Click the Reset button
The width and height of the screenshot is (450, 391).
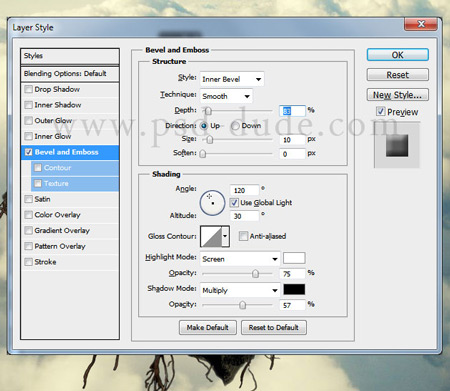click(398, 75)
